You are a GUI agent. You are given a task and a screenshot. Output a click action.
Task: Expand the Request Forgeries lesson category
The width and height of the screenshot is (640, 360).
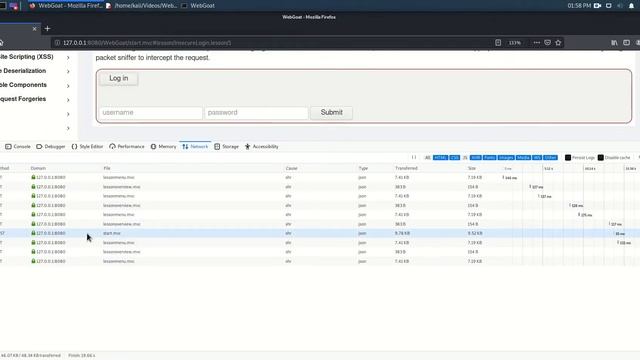(x=68, y=100)
